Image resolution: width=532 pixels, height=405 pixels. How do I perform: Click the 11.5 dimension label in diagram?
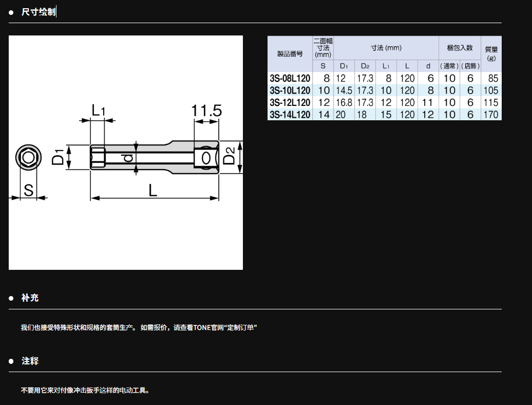click(206, 111)
